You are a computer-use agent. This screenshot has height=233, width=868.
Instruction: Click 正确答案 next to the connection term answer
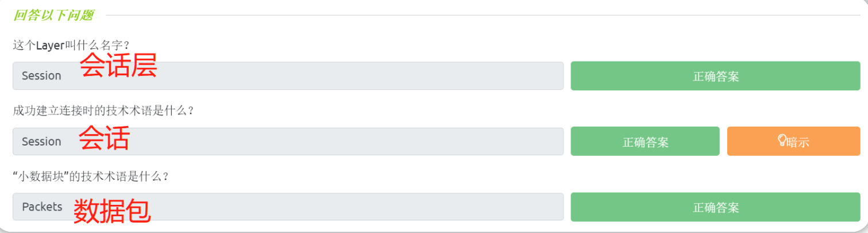coord(645,141)
